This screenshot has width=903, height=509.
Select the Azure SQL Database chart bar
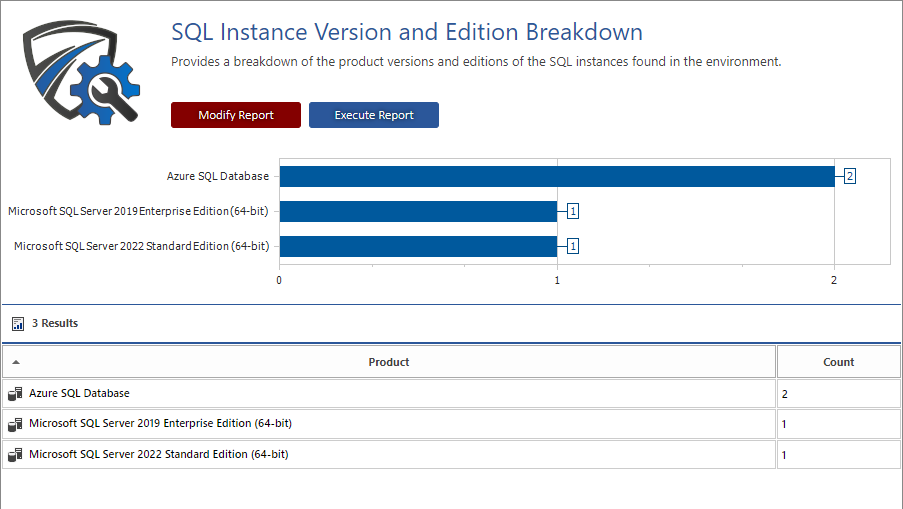(556, 176)
